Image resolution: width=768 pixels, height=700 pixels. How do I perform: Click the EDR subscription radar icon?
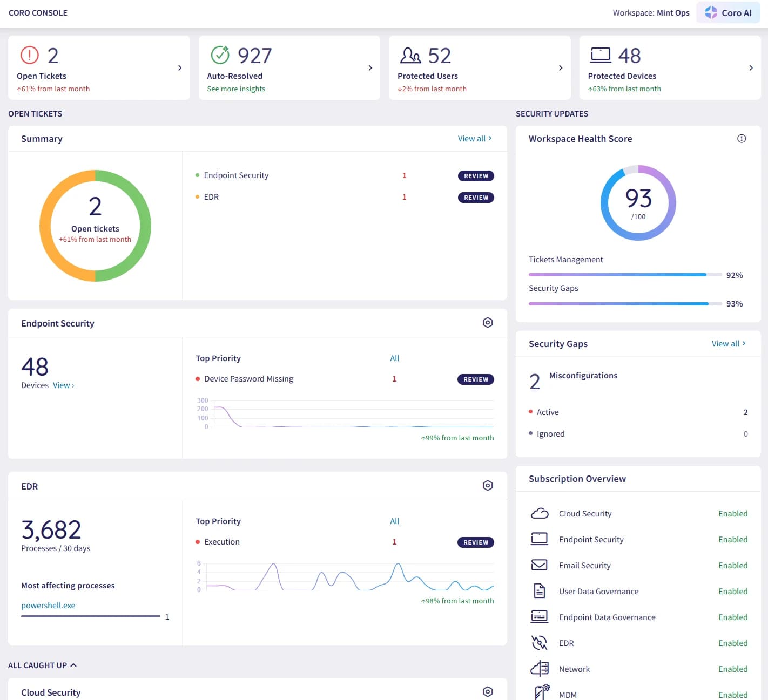[540, 643]
